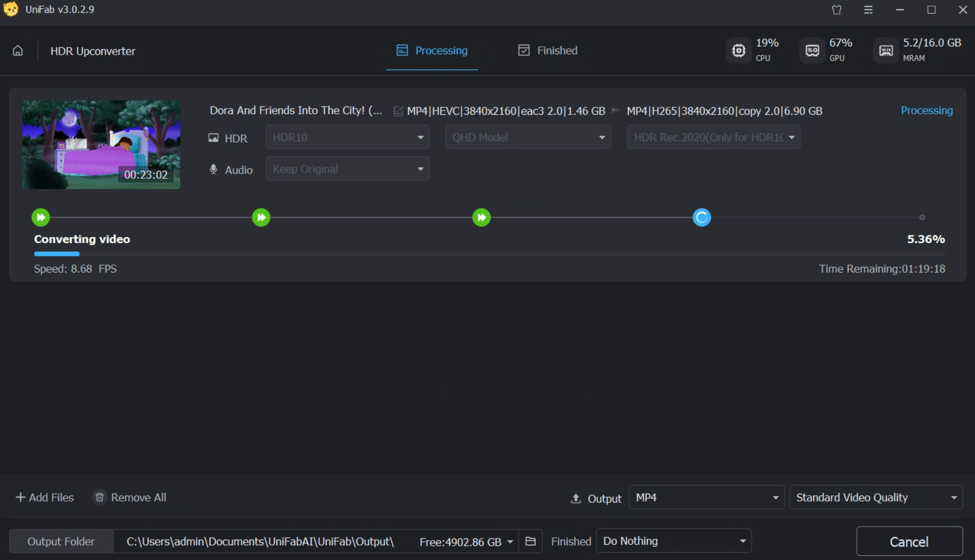The height and width of the screenshot is (560, 975).
Task: Open the hamburger menu icon
Action: (x=868, y=10)
